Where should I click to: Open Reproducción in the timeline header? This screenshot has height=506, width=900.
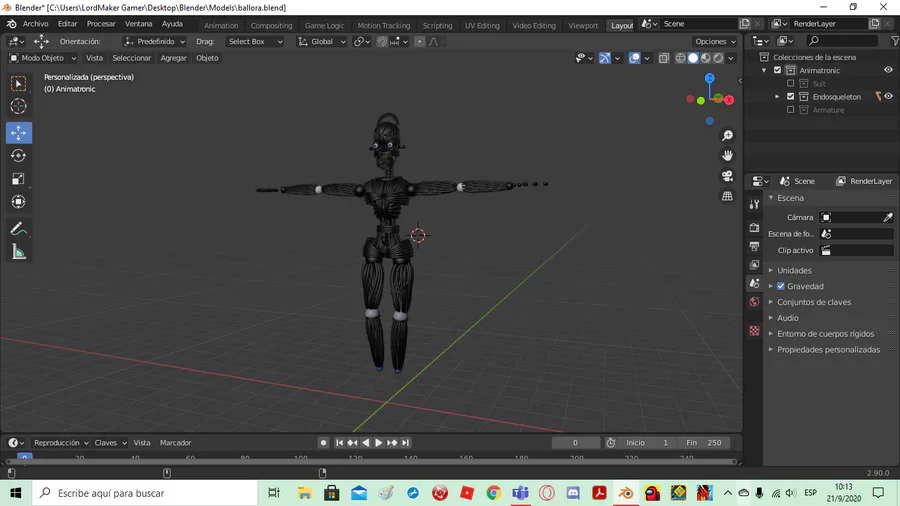click(x=60, y=443)
